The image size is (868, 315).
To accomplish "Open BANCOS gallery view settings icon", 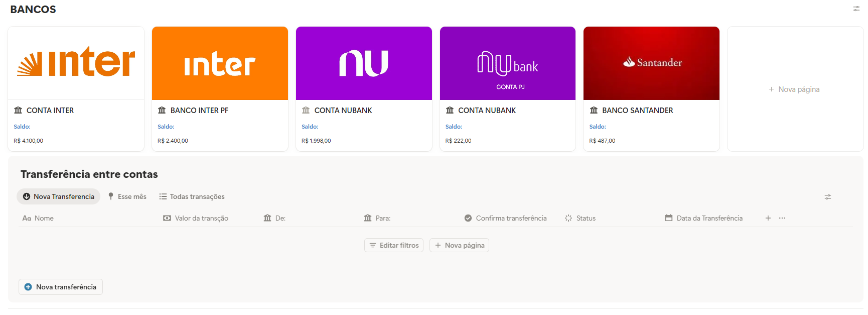I will tap(856, 9).
